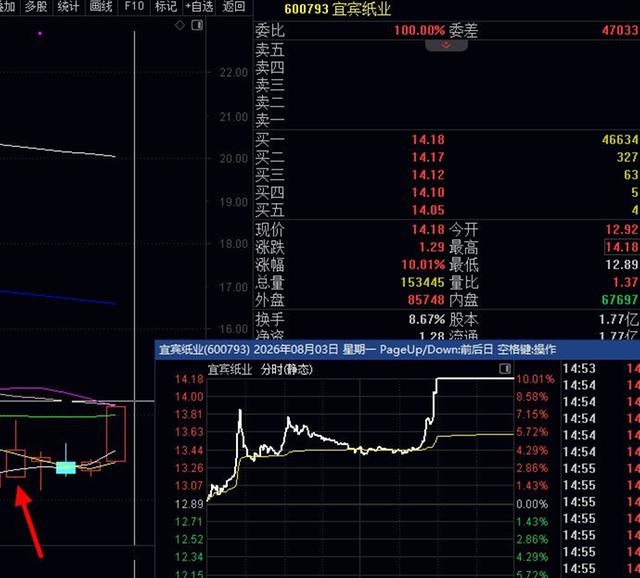The image size is (640, 578).
Task: Click 今开 value 12.92
Action: (x=622, y=230)
